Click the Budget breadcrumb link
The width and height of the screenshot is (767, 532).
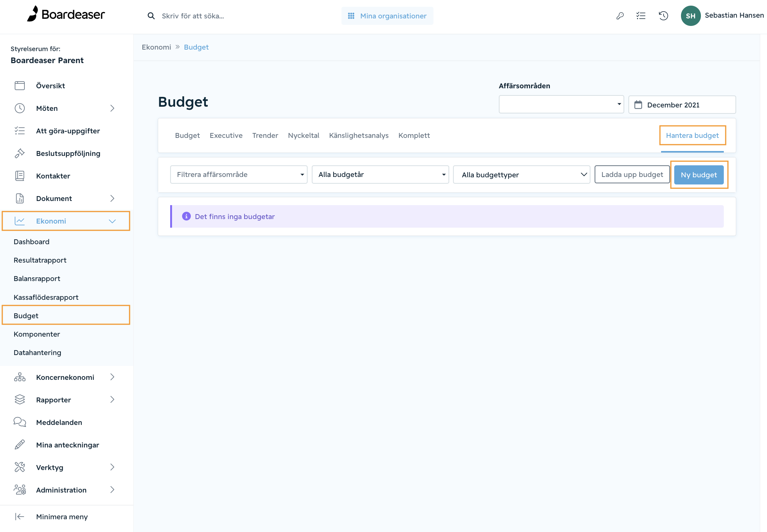[196, 47]
